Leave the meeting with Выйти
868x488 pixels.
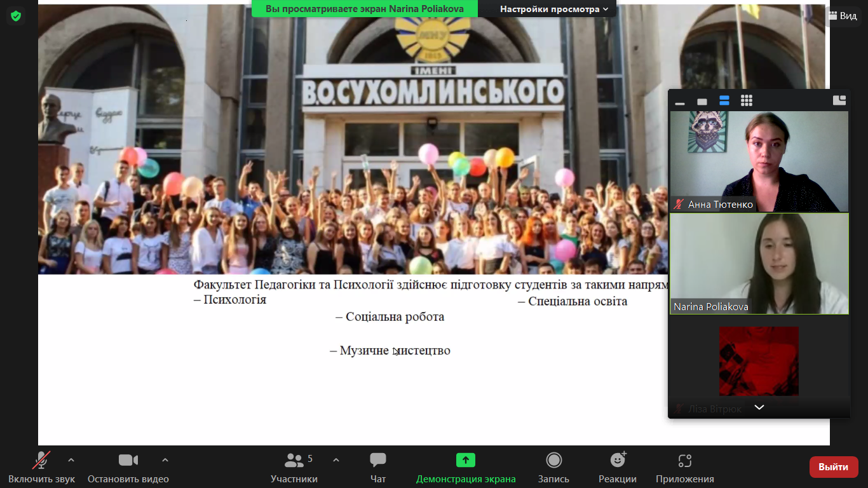pos(833,467)
